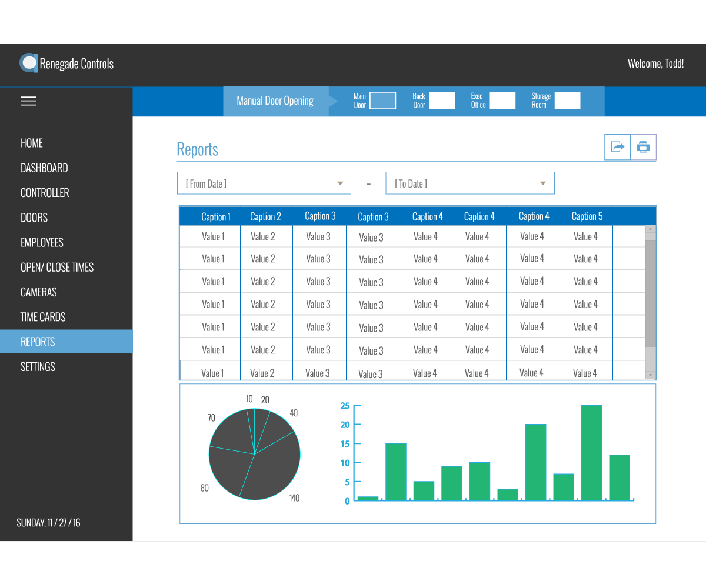Click the hamburger menu icon
706x588 pixels.
[x=28, y=101]
